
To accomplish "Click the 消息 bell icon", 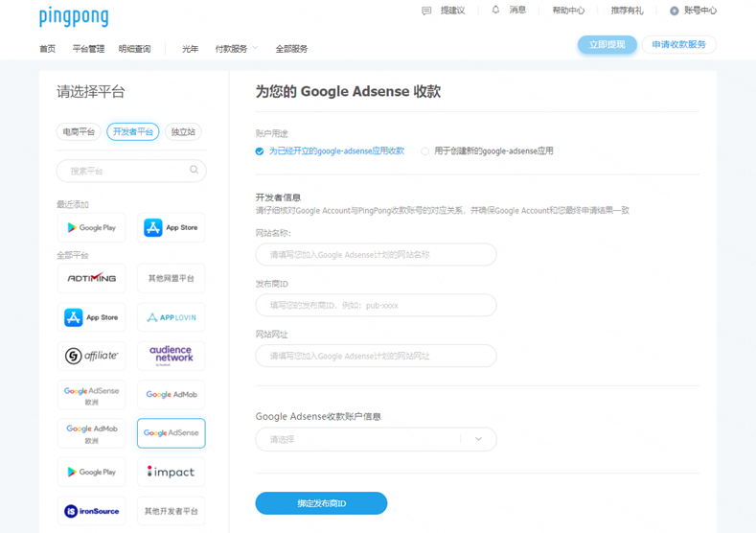I will click(x=495, y=10).
